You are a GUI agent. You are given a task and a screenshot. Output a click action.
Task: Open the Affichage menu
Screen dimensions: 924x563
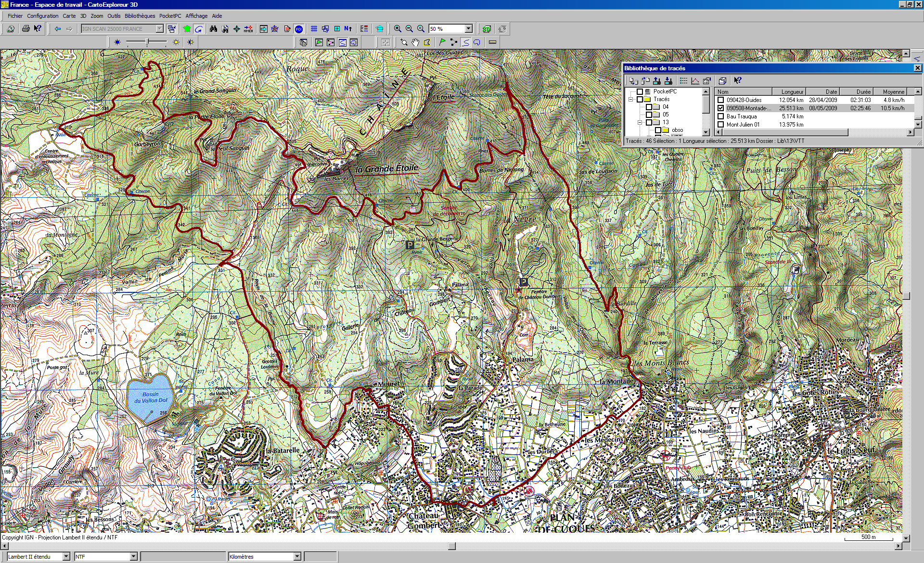point(196,16)
